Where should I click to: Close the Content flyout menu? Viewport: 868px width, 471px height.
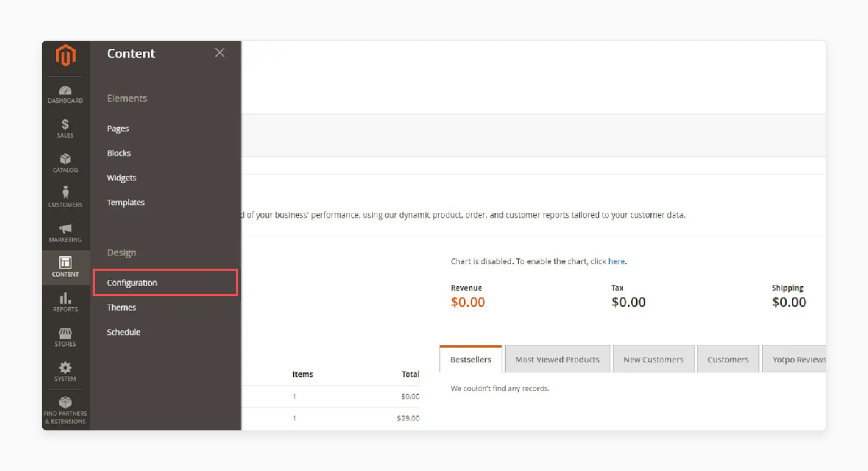(x=219, y=53)
